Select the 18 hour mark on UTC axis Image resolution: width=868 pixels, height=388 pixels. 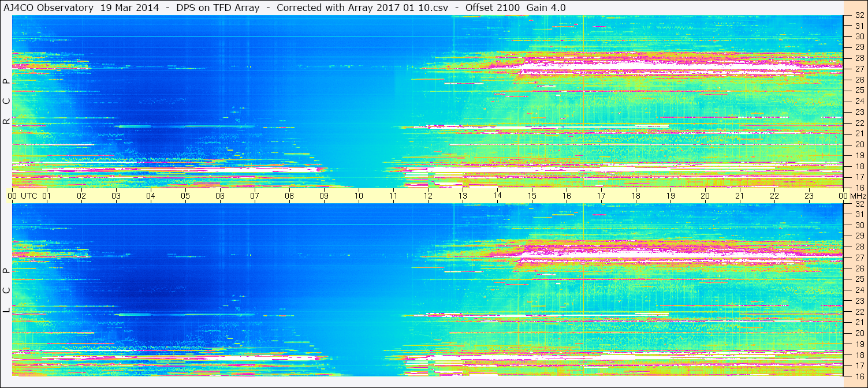(x=636, y=196)
